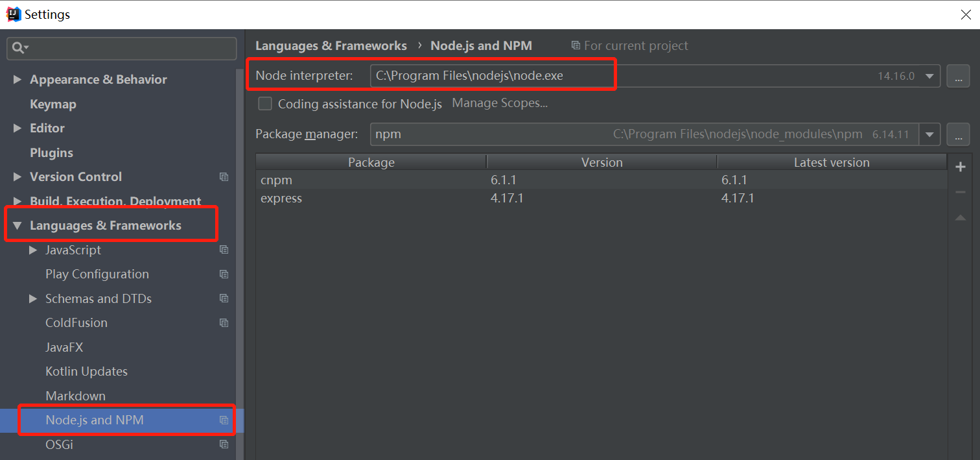Sort by the Version column header

[x=602, y=162]
